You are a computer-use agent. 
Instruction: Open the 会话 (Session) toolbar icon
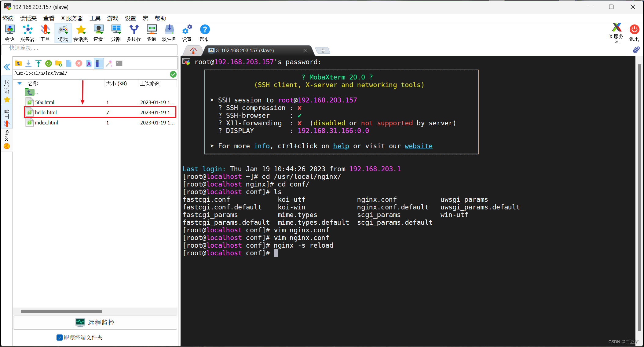click(x=10, y=33)
